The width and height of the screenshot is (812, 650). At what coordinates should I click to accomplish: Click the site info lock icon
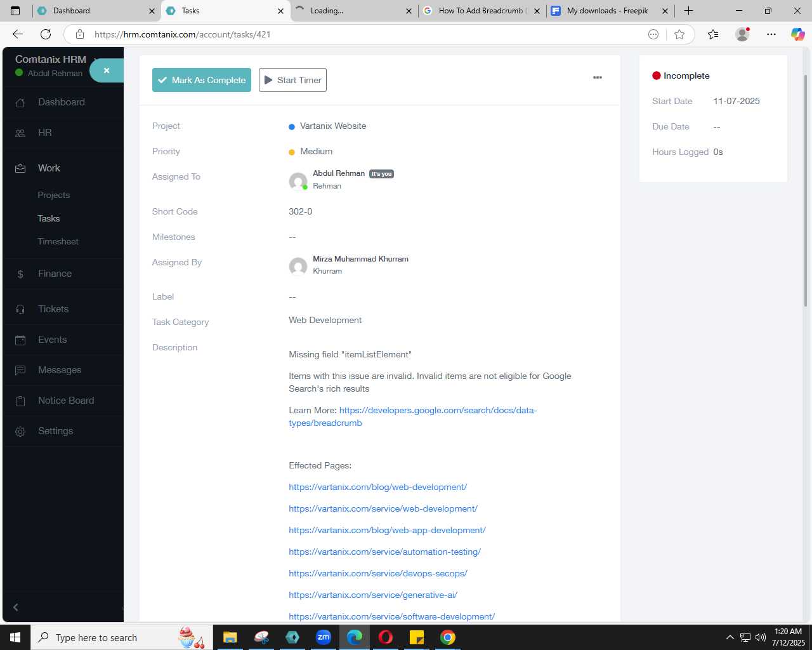(x=79, y=34)
